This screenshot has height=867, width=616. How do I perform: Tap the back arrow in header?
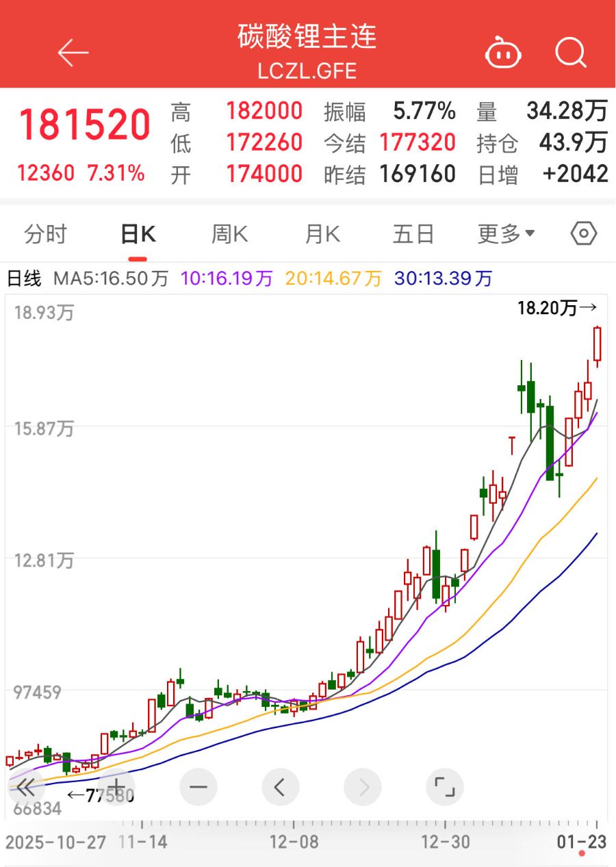click(73, 53)
